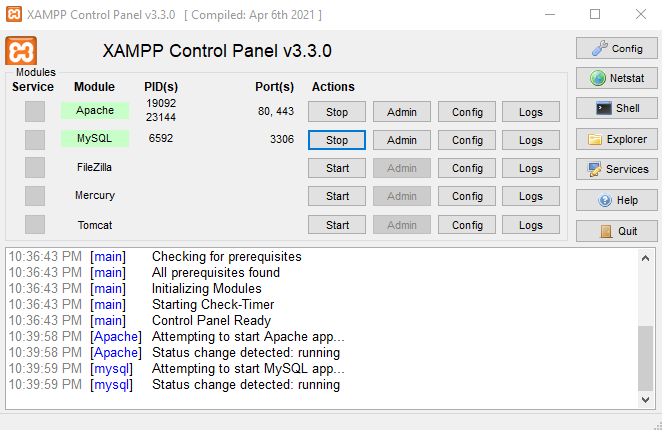Click the log scrollbar down arrow

pyautogui.click(x=646, y=399)
